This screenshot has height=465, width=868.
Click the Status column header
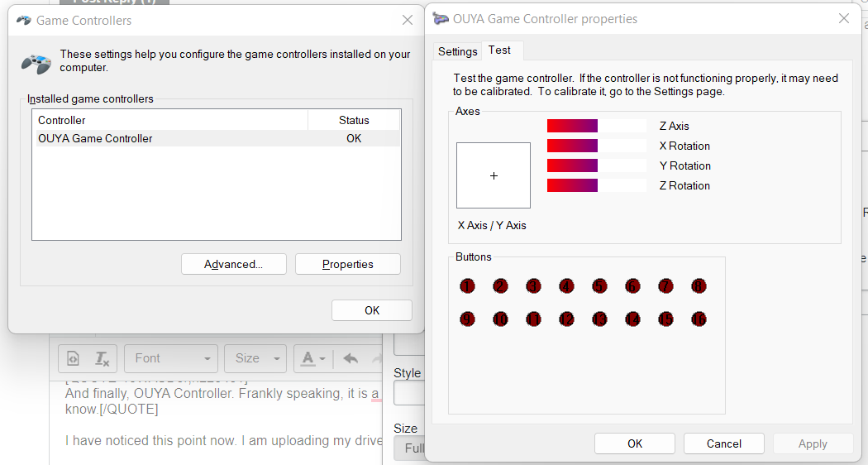click(354, 120)
